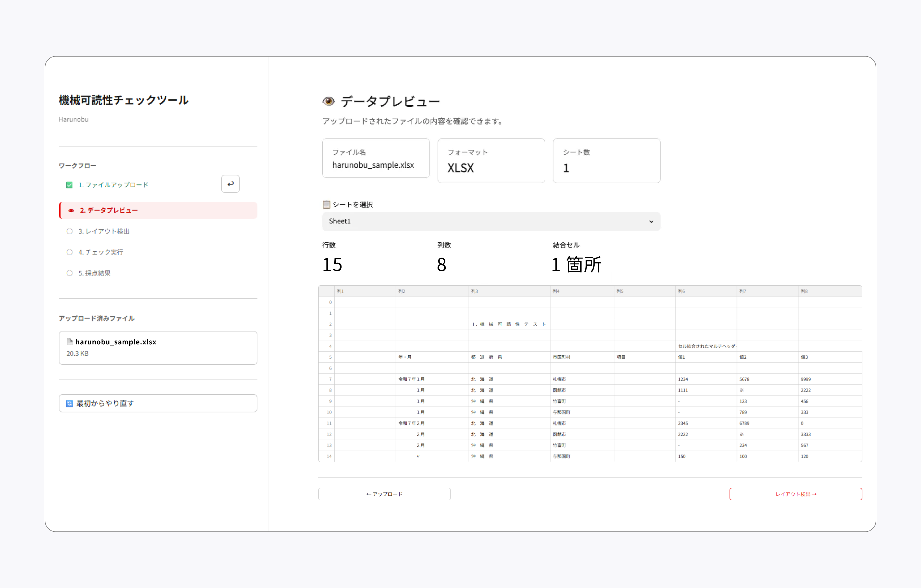The height and width of the screenshot is (588, 921).
Task: Click uploaded file card harunobu_sample.xlsx
Action: [158, 348]
